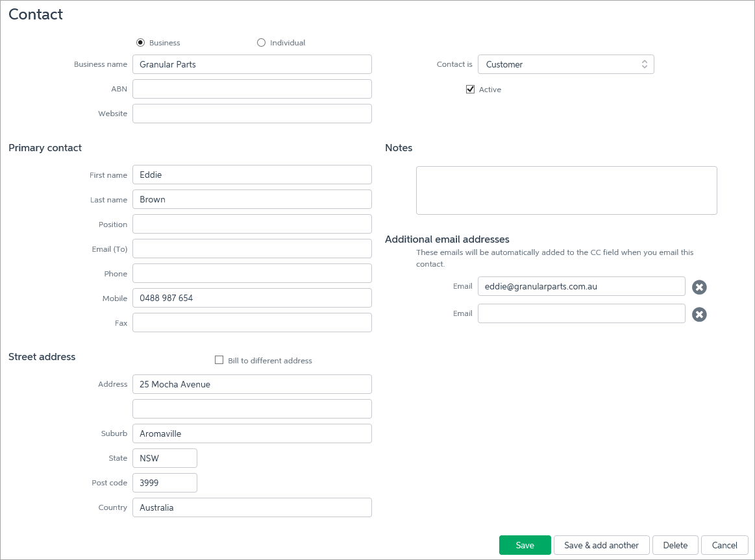755x560 pixels.
Task: Click the Email (To) field
Action: tap(252, 249)
